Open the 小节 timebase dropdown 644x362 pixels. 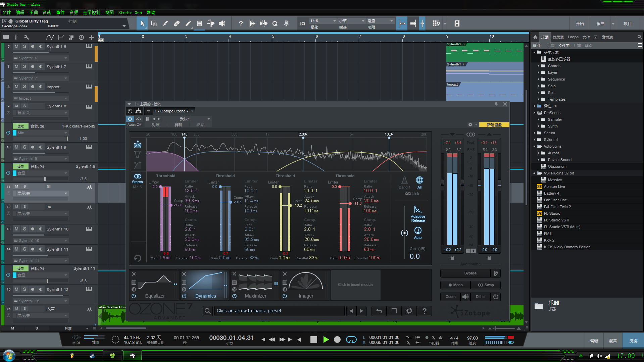pos(351,21)
